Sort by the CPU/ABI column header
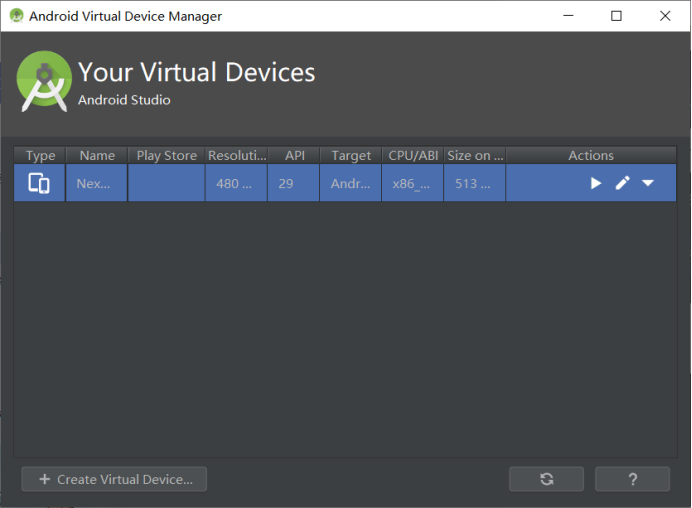 (x=413, y=155)
